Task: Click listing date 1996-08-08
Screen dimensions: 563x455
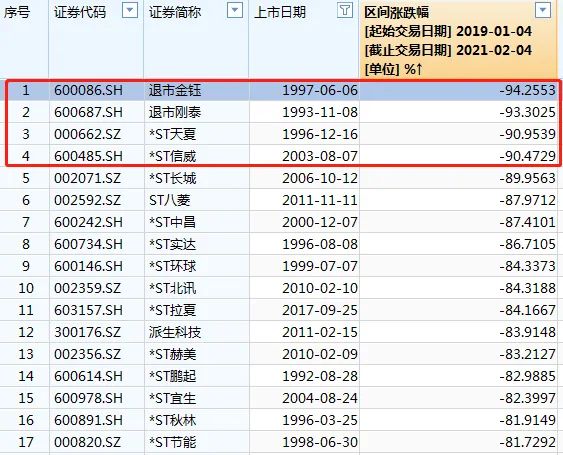Action: click(x=320, y=245)
